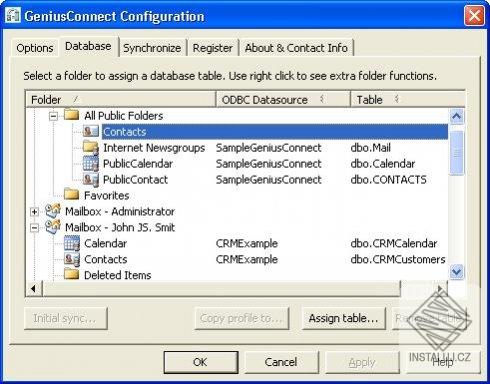Click SampleGeniusConnect in the PublicCalendar row

coord(269,163)
